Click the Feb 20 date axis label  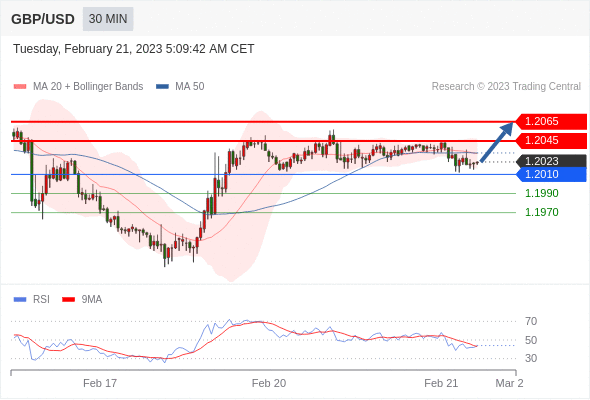[269, 383]
